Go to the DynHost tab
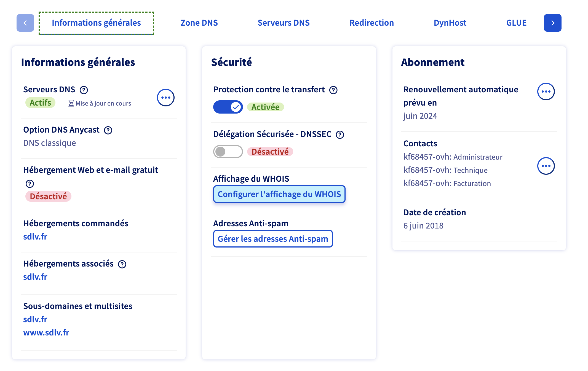This screenshot has height=371, width=588. pos(450,23)
